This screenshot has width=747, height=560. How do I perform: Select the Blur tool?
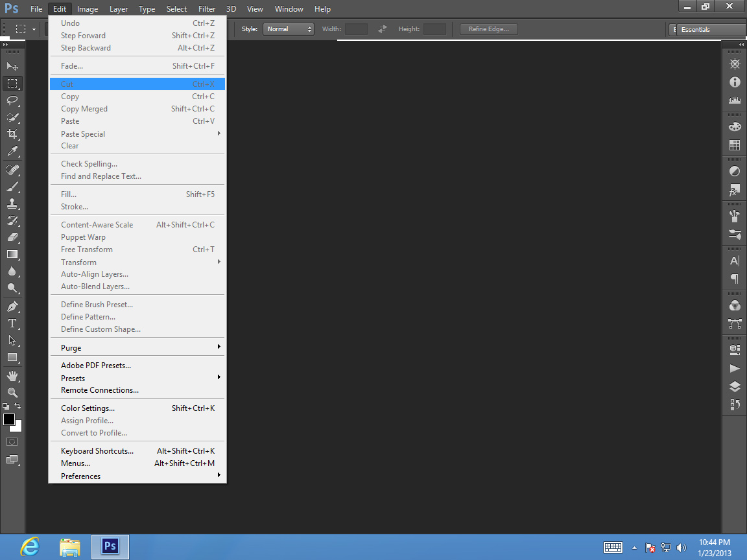[x=12, y=272]
